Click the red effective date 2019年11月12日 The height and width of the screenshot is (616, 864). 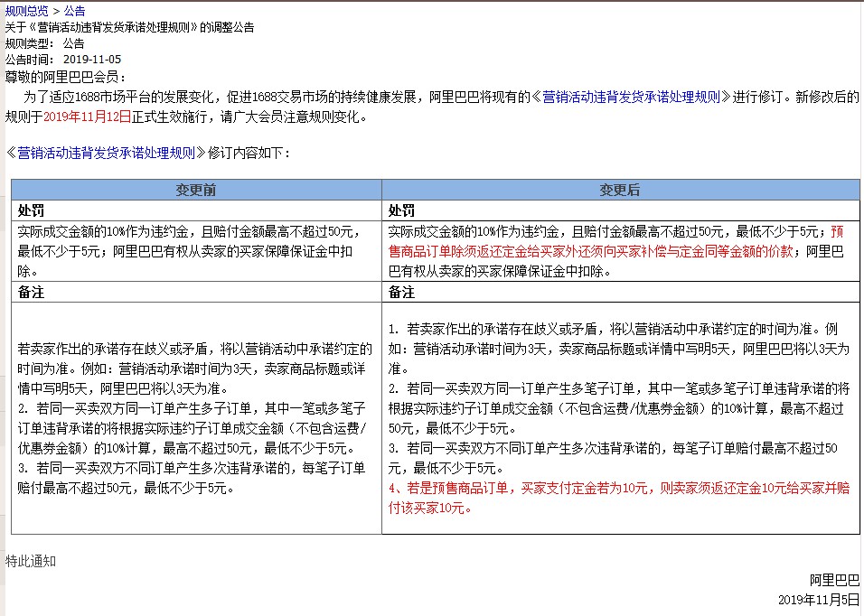[x=87, y=117]
